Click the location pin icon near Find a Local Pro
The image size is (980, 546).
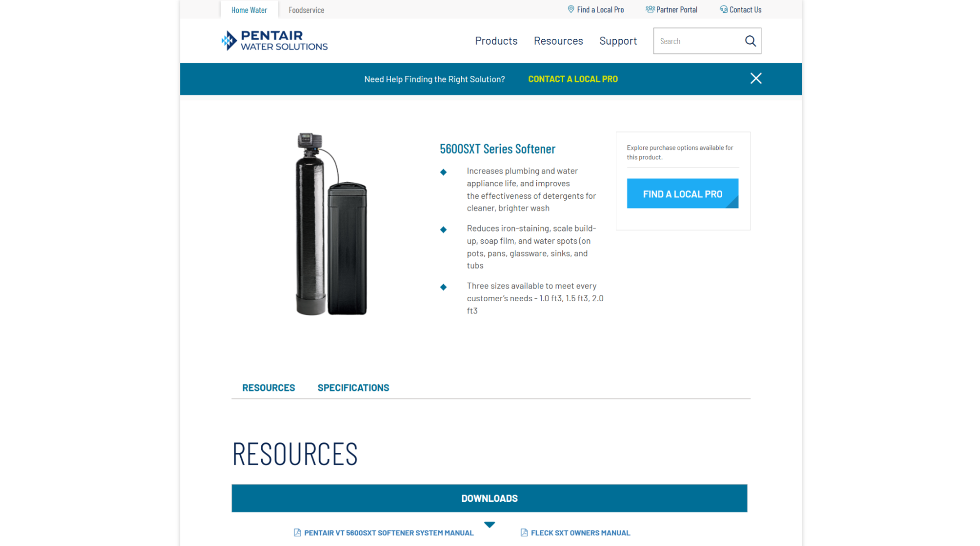pos(571,9)
